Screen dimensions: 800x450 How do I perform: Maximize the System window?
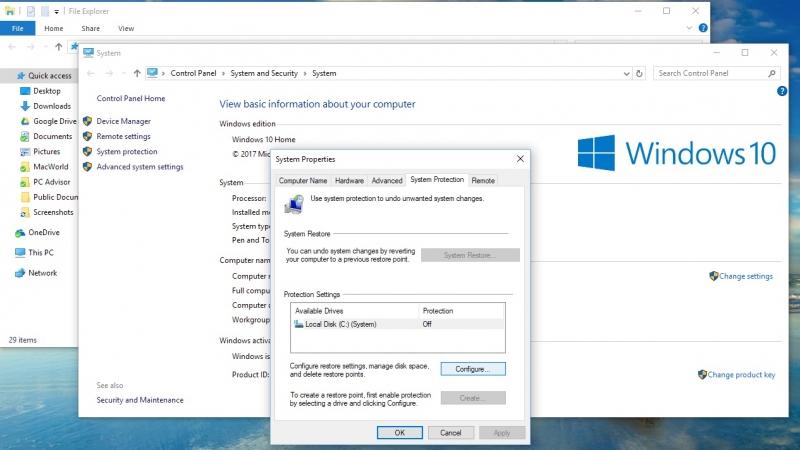(745, 53)
